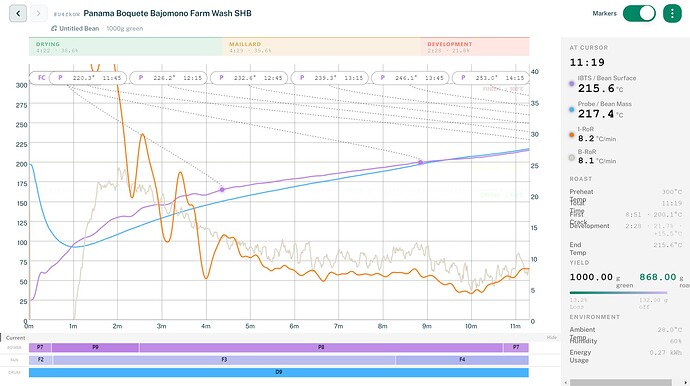Click the Preheat Temp row
Screen dimensions: 690x386
(626, 195)
